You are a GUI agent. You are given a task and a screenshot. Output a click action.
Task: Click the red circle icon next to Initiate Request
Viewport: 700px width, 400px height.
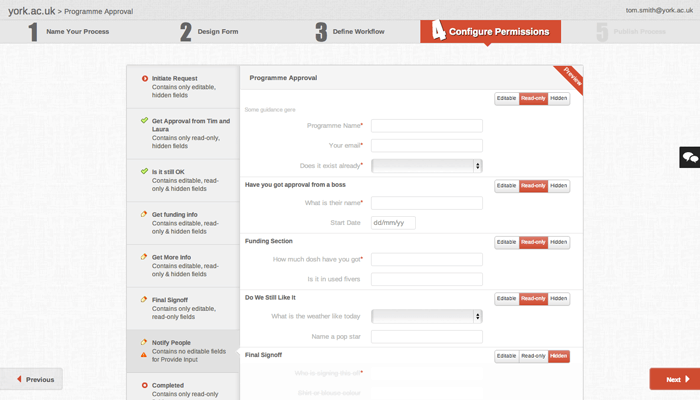pos(145,79)
